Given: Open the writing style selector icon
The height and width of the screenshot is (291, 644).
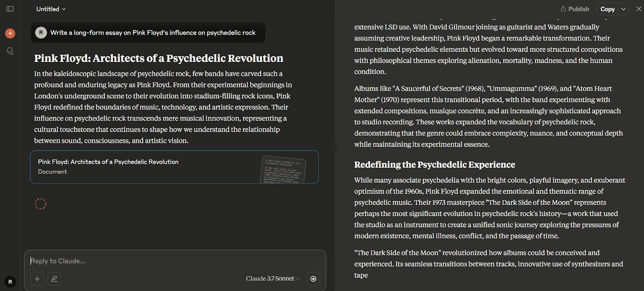Looking at the screenshot, I should click(54, 279).
